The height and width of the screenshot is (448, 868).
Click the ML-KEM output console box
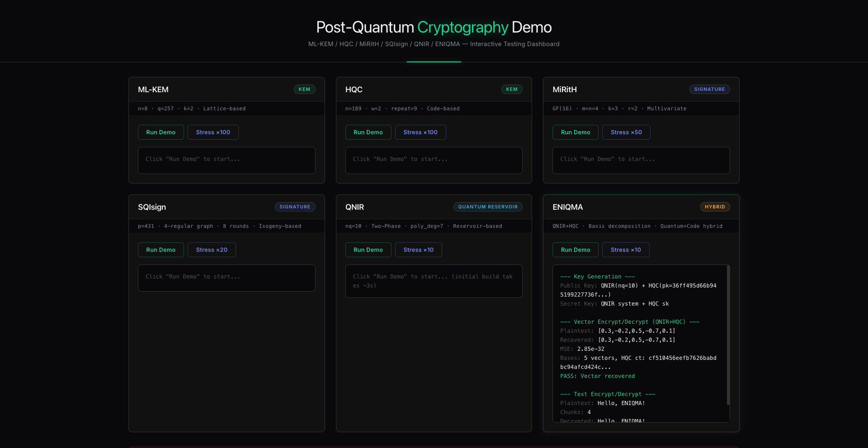point(226,160)
